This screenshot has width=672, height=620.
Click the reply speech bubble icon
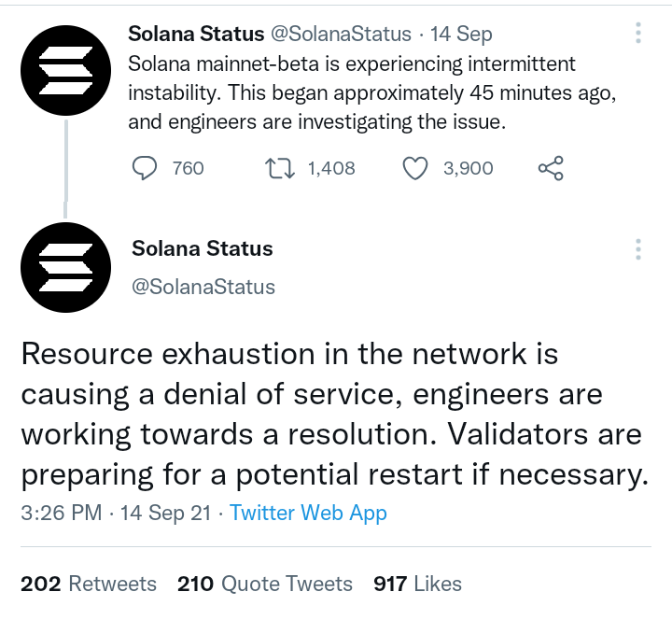(145, 168)
